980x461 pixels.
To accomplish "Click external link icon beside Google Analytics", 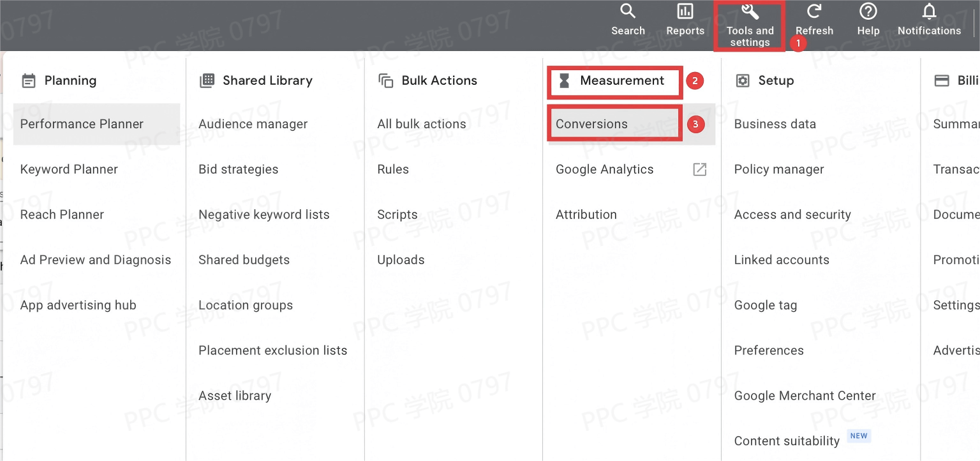I will 700,169.
